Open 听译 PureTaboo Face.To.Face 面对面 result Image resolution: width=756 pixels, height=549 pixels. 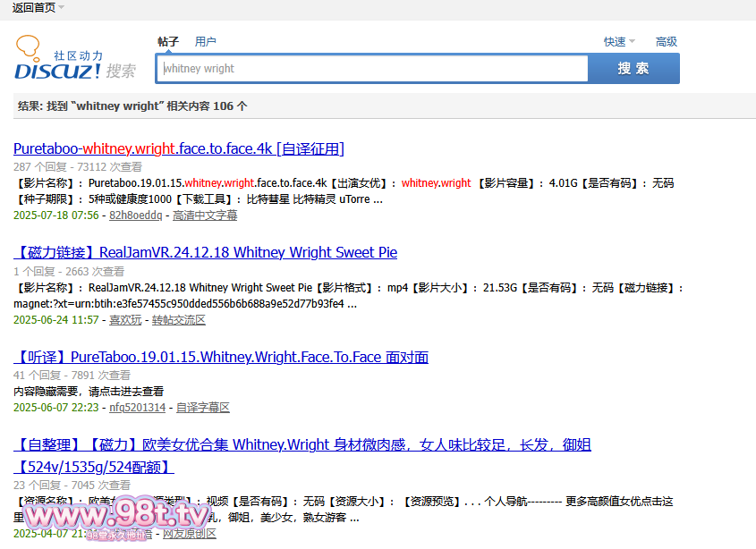(221, 357)
